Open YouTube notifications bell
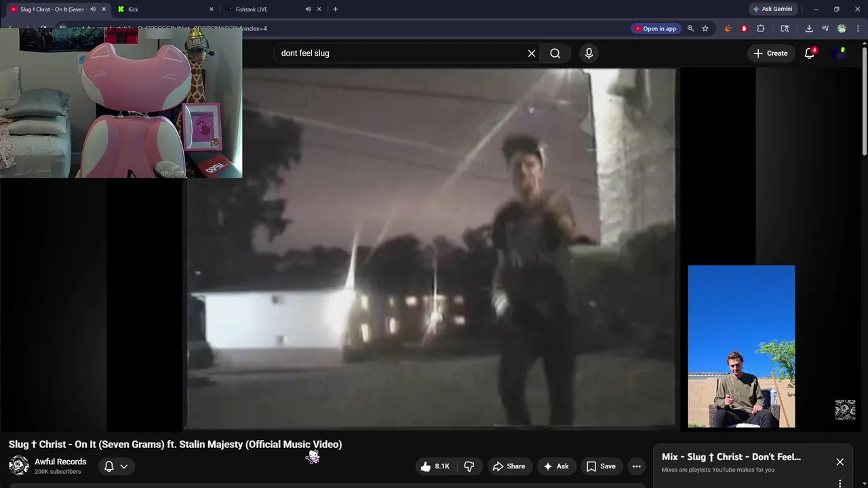The height and width of the screenshot is (488, 868). click(x=809, y=53)
